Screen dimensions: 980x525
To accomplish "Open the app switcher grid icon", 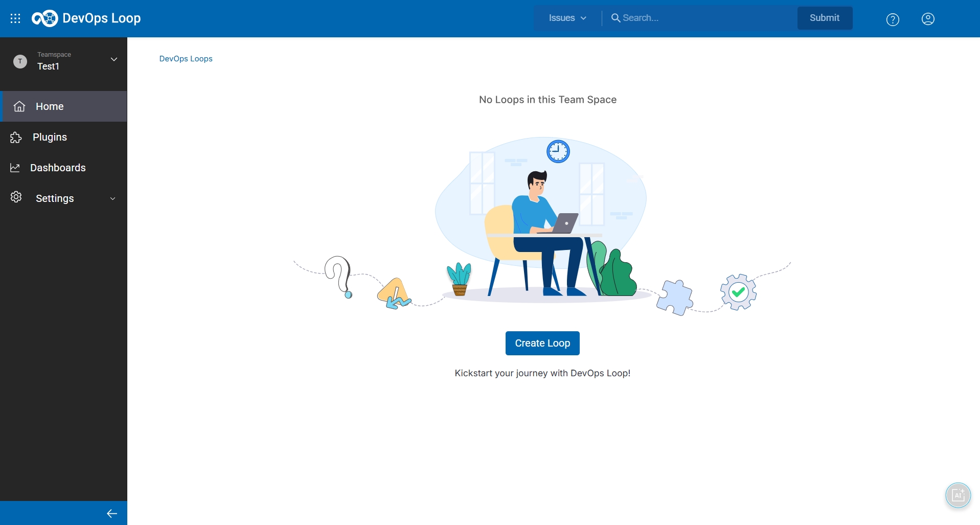I will tap(15, 18).
